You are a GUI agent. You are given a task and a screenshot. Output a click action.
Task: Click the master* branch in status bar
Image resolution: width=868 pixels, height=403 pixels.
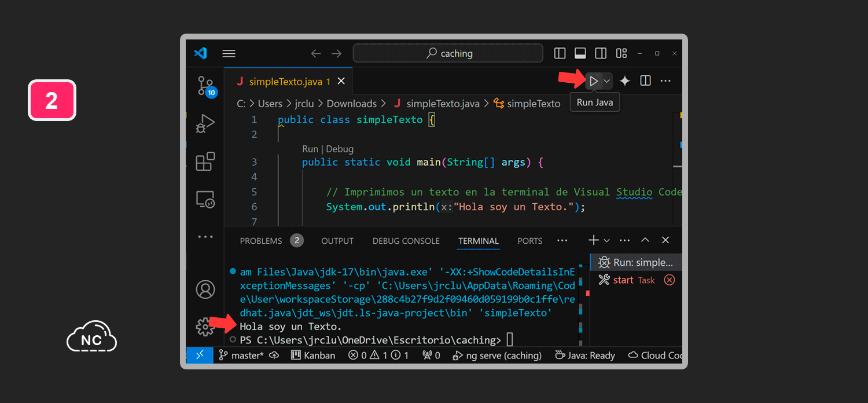click(241, 356)
